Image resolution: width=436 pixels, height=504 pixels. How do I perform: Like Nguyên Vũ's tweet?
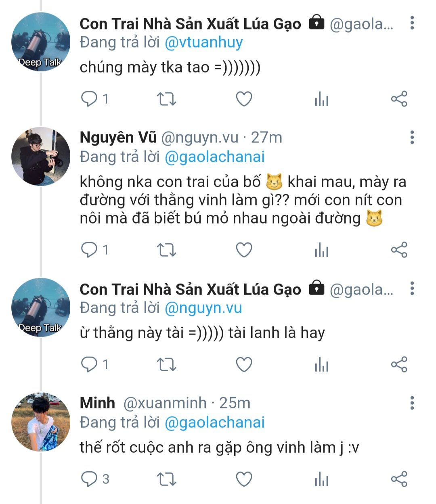[x=244, y=250]
